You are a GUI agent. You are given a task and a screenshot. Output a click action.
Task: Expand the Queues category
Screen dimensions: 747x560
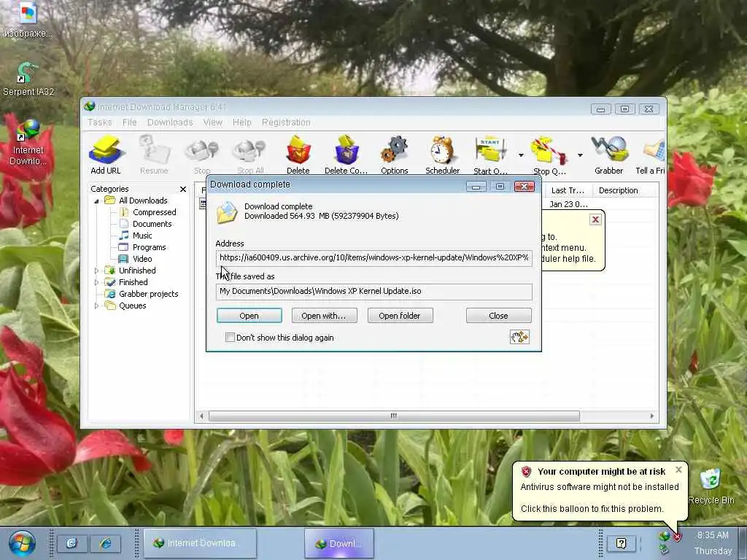click(96, 306)
